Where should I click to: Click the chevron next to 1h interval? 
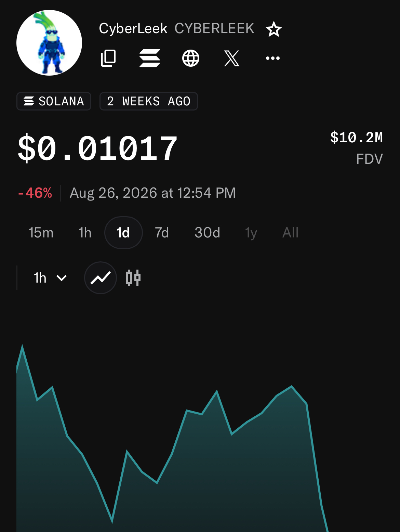62,278
